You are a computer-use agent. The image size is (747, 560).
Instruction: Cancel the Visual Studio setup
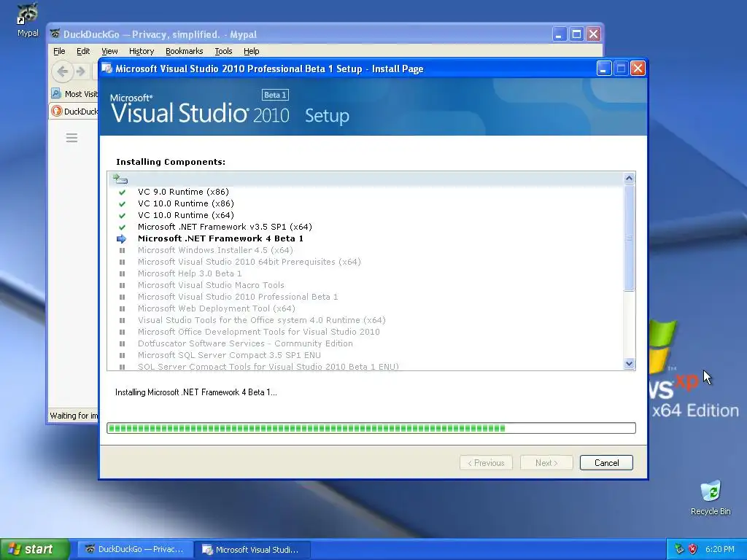[606, 463]
